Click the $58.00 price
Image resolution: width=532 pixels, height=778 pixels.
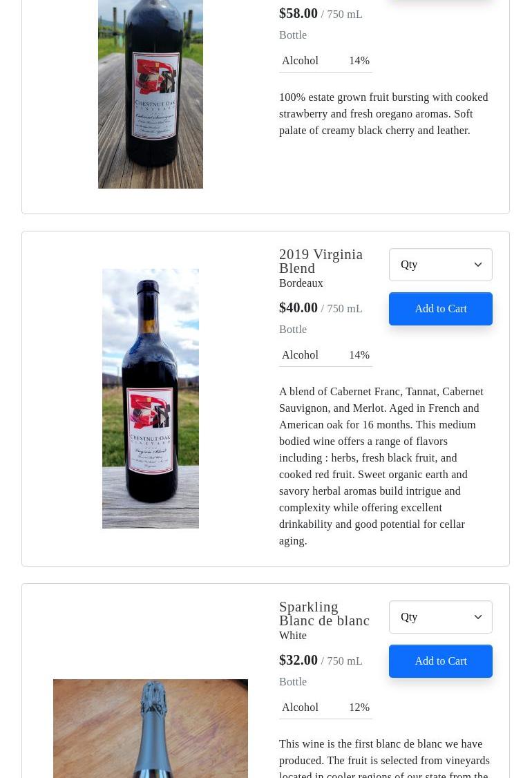(298, 13)
